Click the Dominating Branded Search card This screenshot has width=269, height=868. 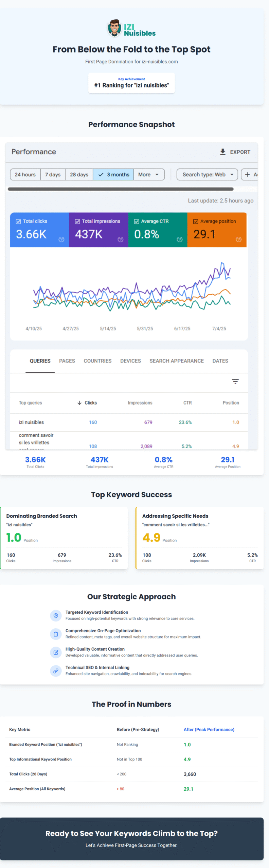click(x=64, y=538)
